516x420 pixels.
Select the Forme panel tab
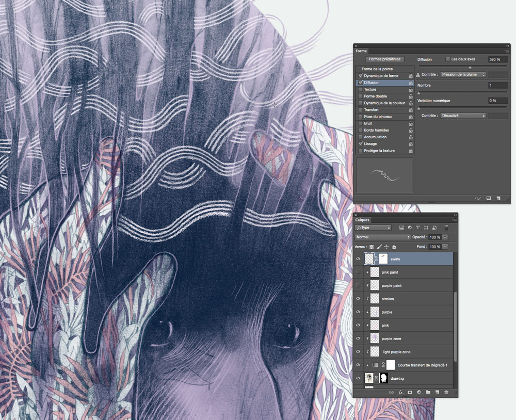point(361,51)
